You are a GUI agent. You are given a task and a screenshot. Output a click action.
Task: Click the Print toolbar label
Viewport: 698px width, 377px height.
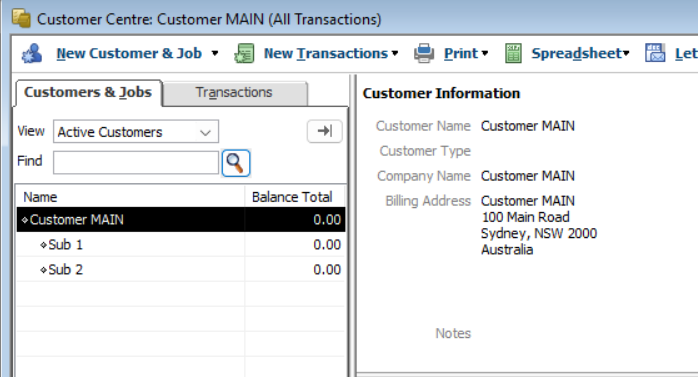[x=461, y=53]
